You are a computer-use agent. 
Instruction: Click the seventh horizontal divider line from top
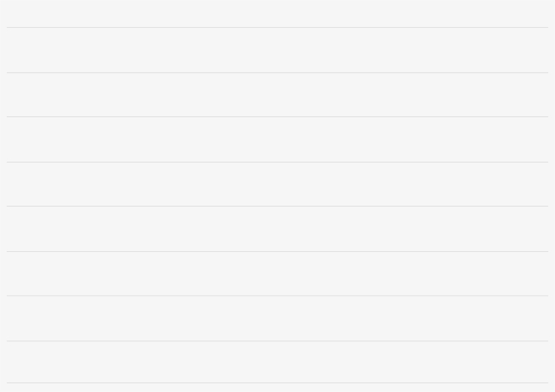click(277, 295)
